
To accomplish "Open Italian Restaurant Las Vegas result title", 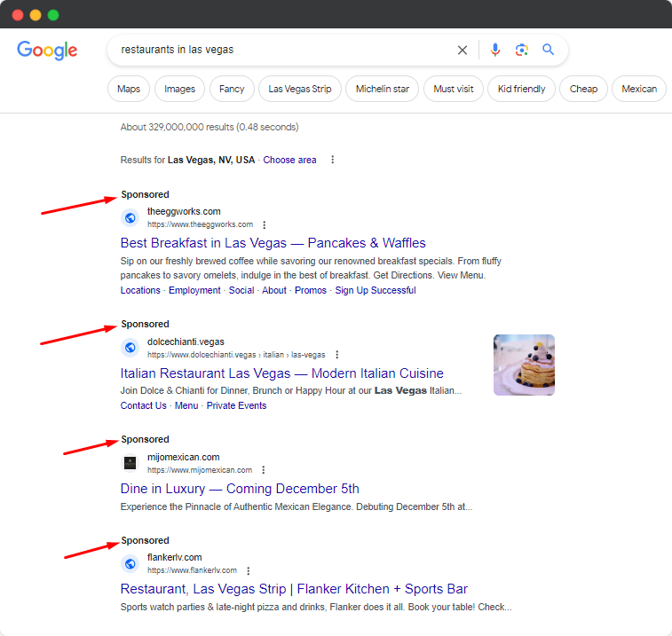I will [282, 373].
